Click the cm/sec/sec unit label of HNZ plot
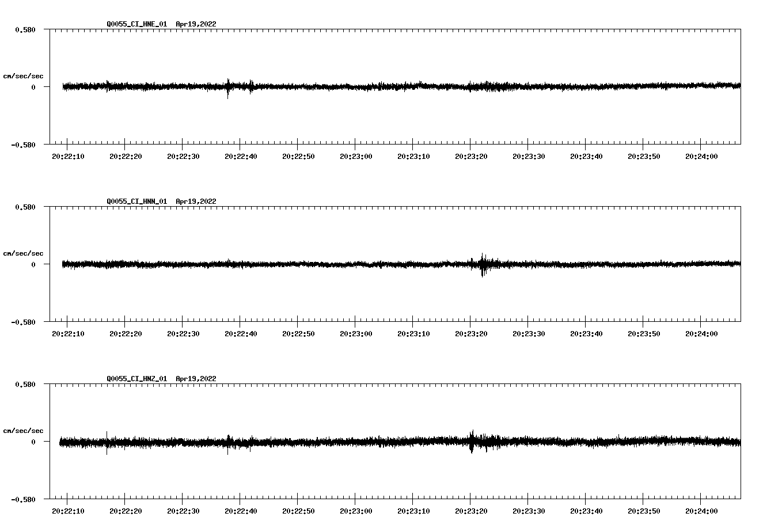This screenshot has height=532, width=782. [x=23, y=431]
